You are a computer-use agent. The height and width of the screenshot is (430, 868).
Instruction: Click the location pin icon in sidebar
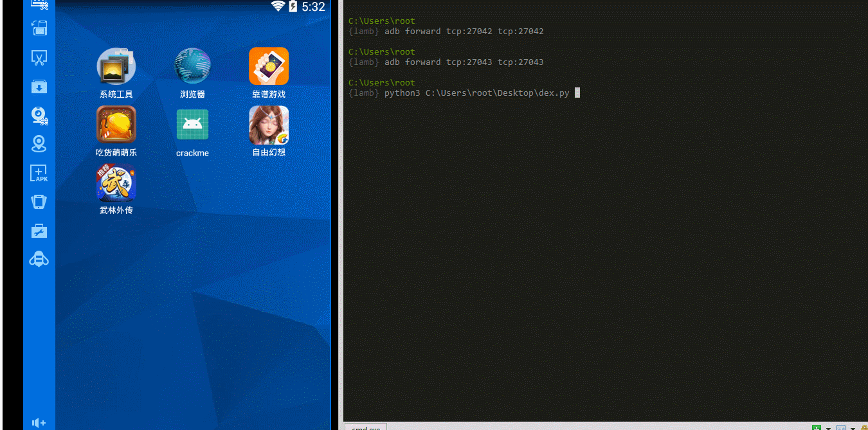39,144
